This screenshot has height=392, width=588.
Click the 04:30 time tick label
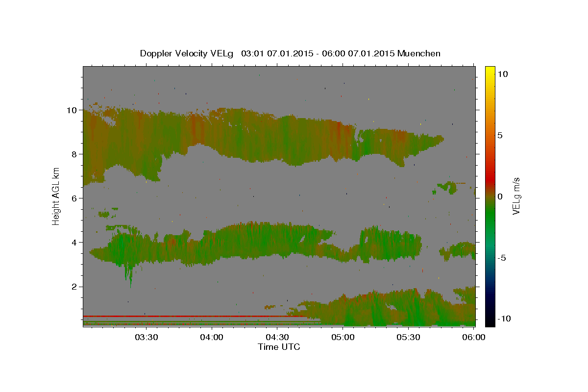point(277,337)
